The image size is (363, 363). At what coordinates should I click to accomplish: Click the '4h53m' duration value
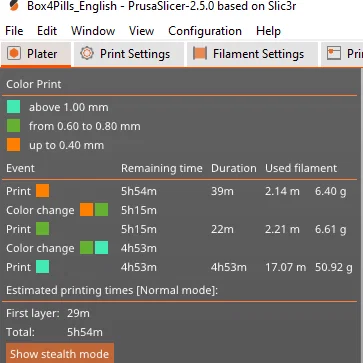(229, 267)
